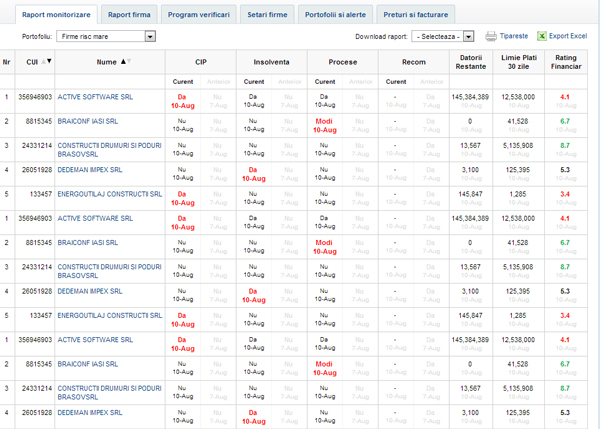The image size is (600, 429).
Task: Click red Modi 10-Aug in first BRAICONF row
Action: tap(324, 126)
